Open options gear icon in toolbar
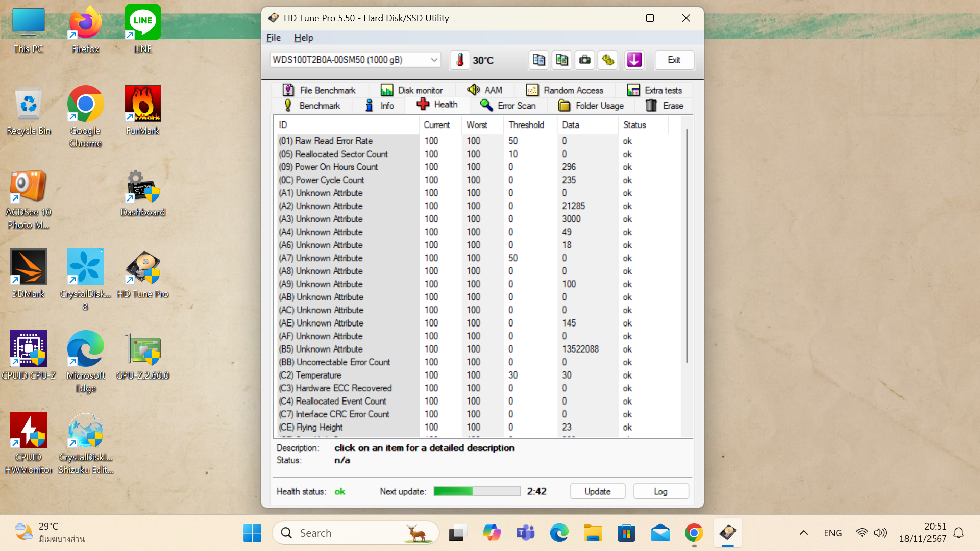This screenshot has height=551, width=980. tap(608, 60)
